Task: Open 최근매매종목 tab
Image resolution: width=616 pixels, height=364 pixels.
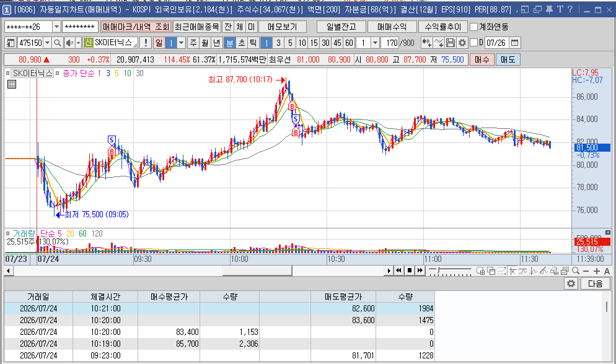Action: coord(197,27)
